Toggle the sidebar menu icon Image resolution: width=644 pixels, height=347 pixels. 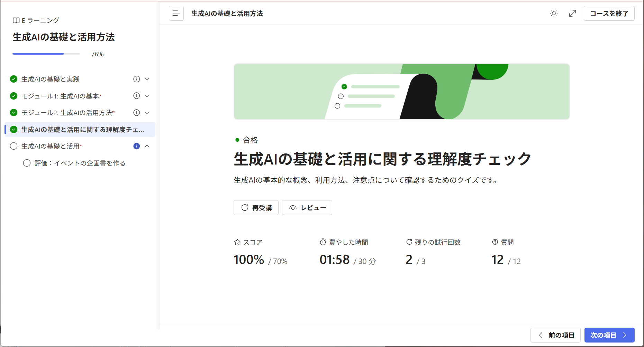(176, 13)
